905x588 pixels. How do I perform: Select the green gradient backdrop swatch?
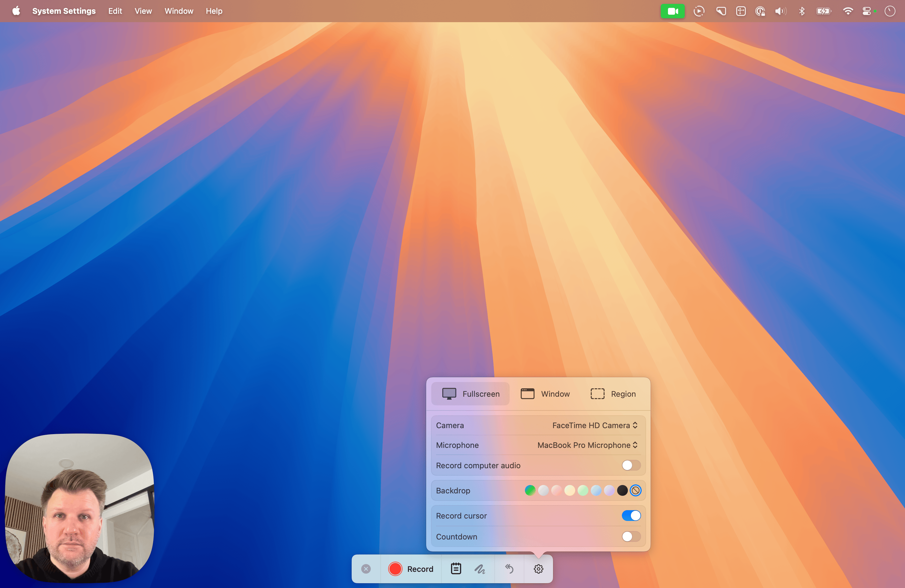tap(530, 490)
